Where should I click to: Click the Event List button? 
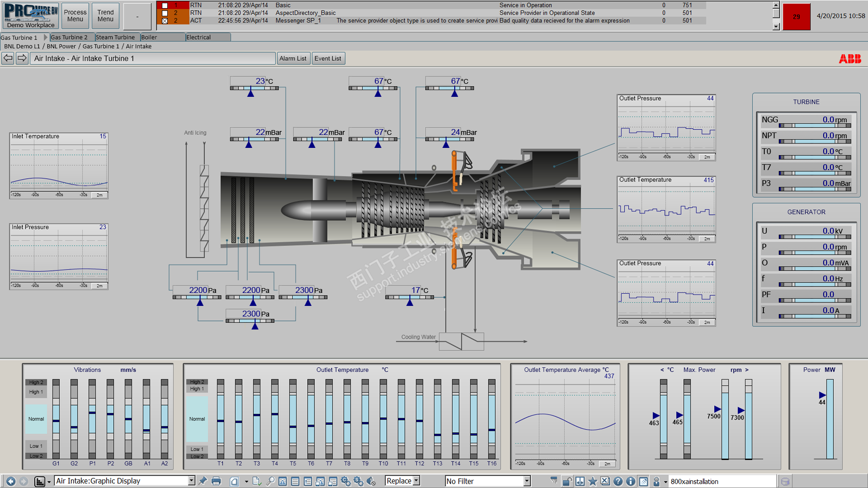327,58
